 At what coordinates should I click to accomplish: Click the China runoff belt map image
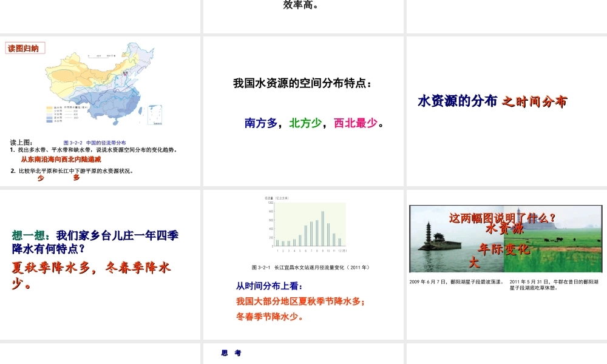point(104,84)
